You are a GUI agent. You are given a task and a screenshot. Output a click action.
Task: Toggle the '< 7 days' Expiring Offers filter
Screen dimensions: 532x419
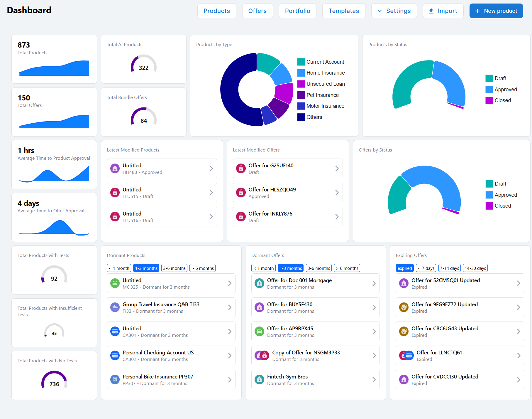(426, 268)
